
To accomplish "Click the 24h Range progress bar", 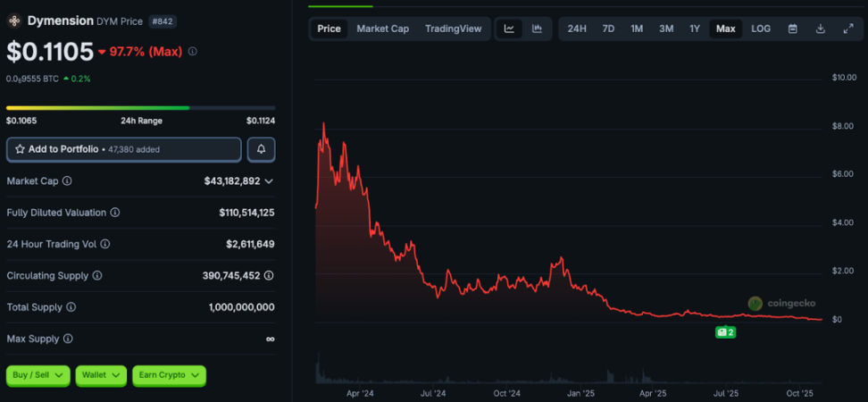I will (140, 108).
